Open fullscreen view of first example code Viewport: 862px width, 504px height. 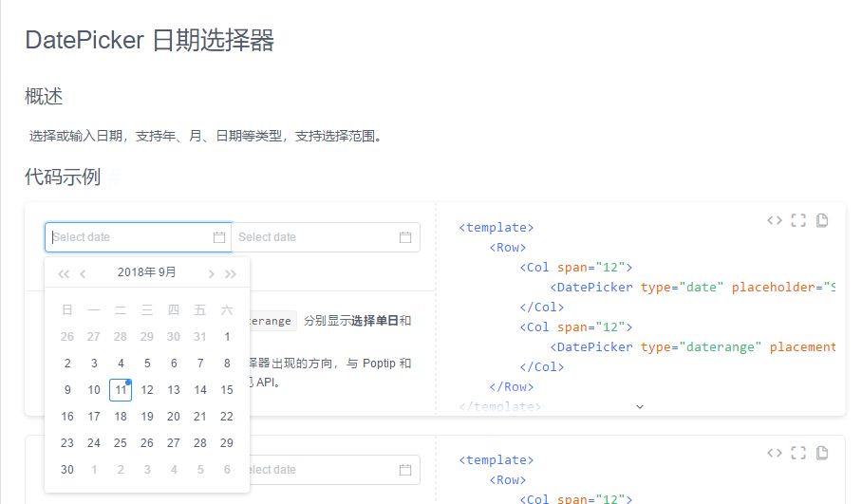point(798,220)
